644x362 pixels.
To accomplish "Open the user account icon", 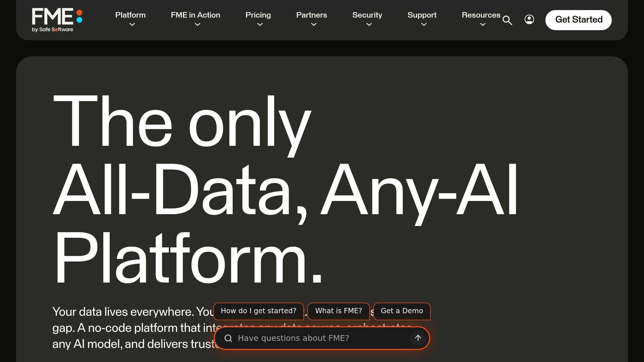I will coord(529,19).
